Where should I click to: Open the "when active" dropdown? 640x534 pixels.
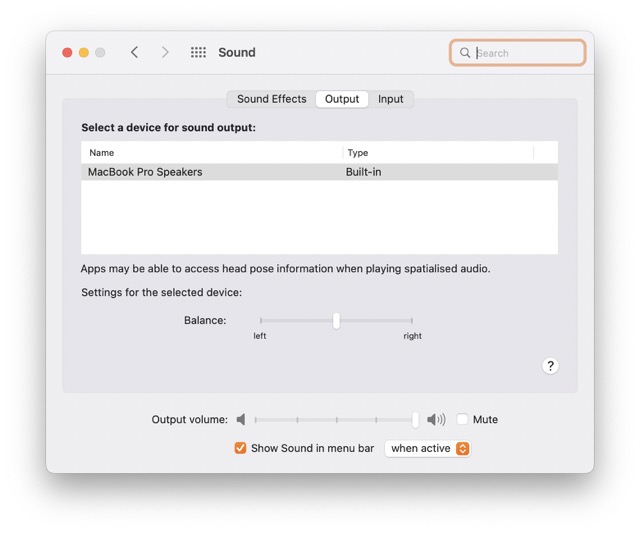[428, 448]
